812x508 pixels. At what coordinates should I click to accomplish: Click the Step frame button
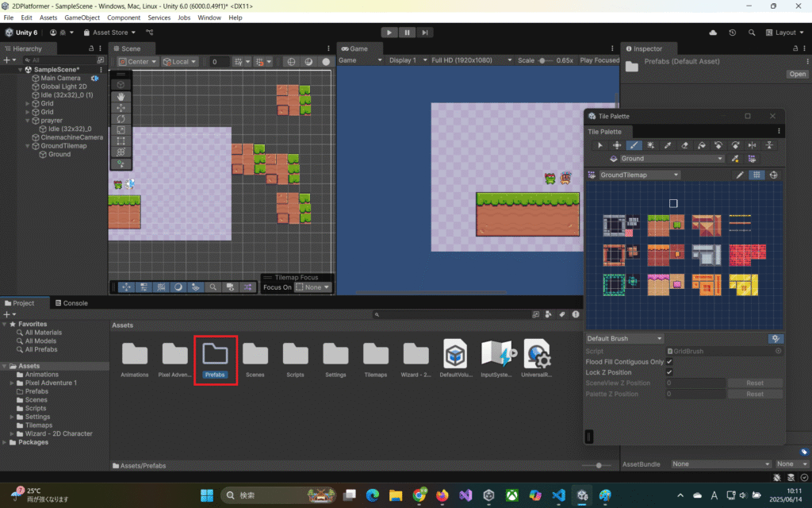(425, 32)
